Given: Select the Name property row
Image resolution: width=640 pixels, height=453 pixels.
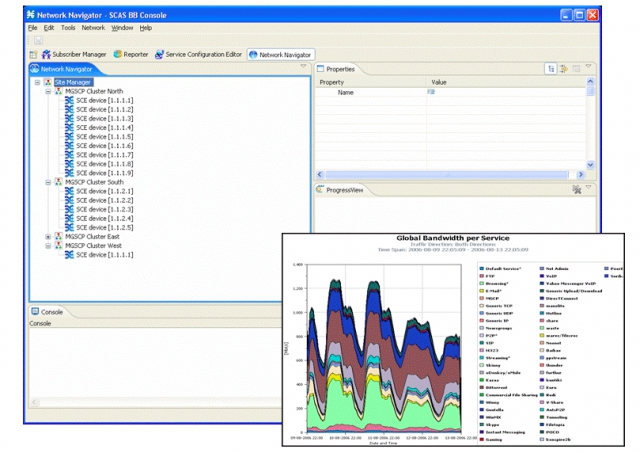Looking at the screenshot, I should [x=451, y=92].
